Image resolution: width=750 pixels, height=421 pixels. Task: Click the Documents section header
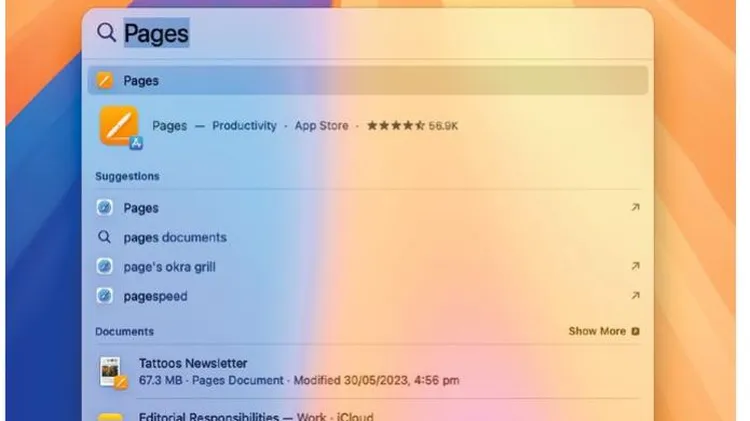pyautogui.click(x=124, y=332)
